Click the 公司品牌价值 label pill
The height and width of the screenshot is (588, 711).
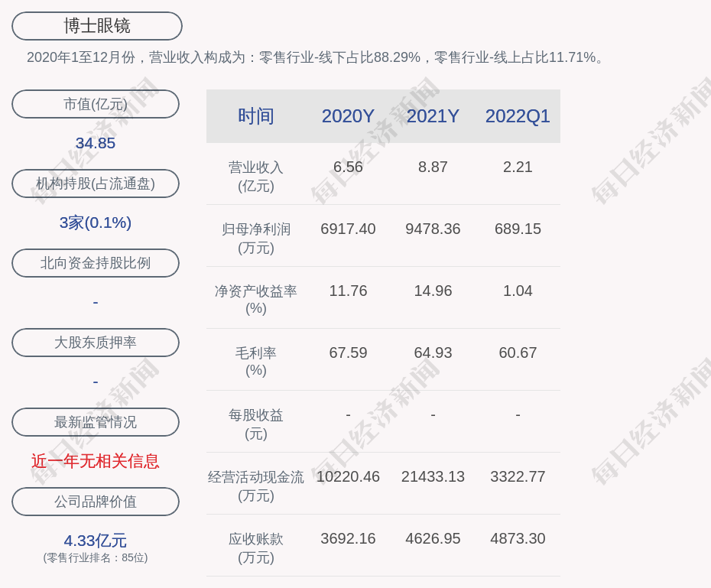(96, 502)
